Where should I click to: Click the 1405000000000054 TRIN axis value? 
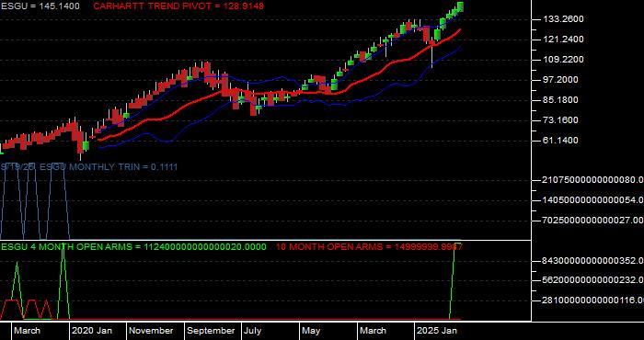593,200
